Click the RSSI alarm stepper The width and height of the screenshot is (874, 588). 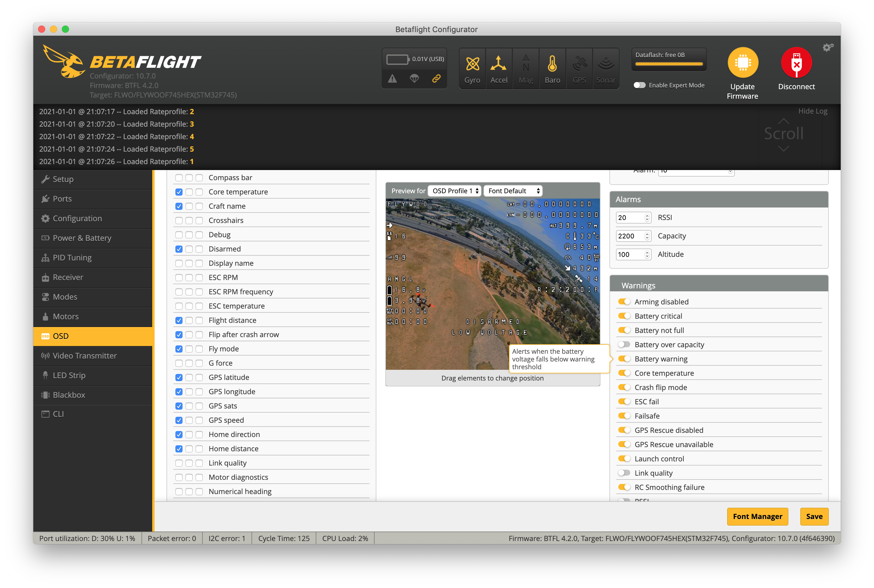click(647, 218)
